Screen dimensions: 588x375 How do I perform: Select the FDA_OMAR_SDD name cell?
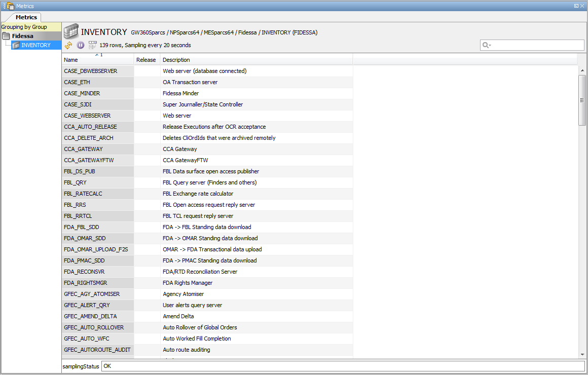[97, 239]
